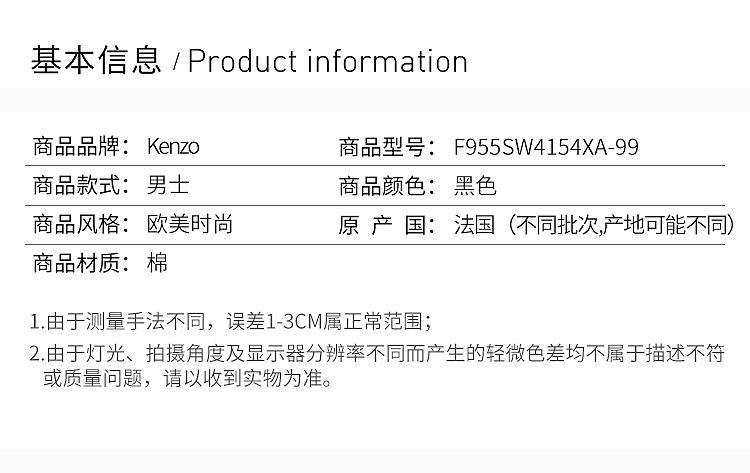Click the 基本信息 heading
750x473 pixels.
tap(96, 61)
